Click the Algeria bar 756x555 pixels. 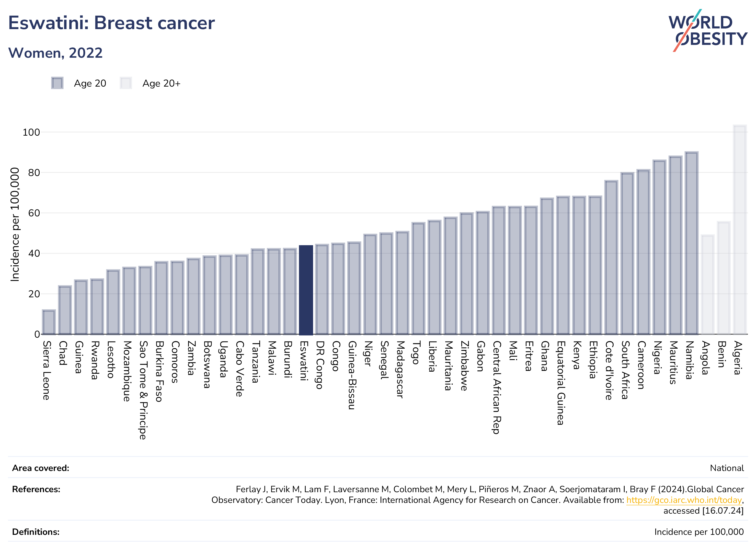(740, 230)
